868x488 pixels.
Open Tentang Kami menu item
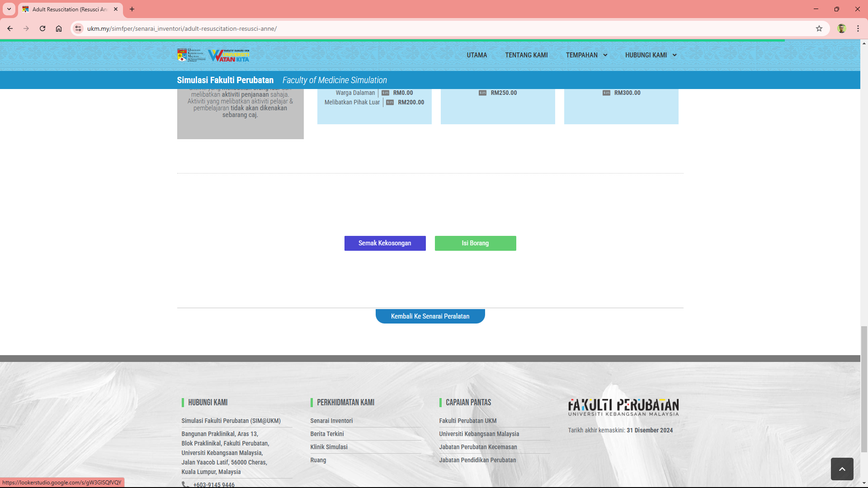click(x=526, y=55)
